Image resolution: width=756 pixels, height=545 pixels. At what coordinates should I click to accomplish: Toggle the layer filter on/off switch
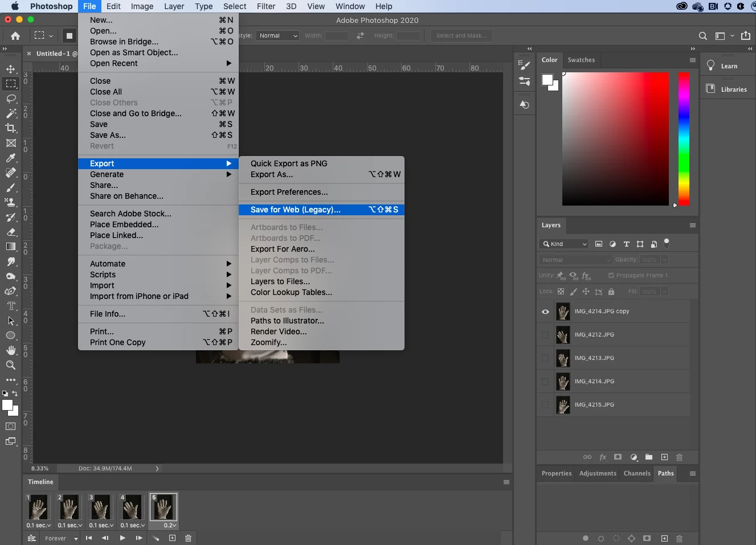[667, 243]
